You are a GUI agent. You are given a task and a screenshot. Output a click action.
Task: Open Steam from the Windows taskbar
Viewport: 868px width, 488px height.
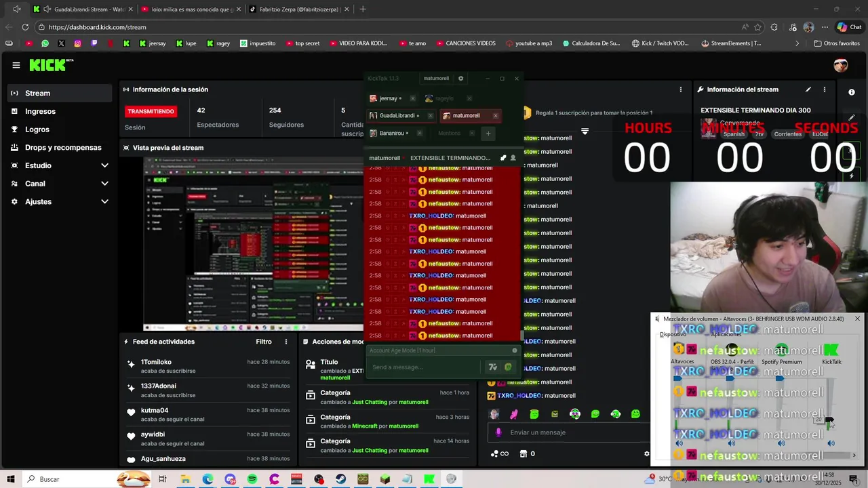pos(341,479)
